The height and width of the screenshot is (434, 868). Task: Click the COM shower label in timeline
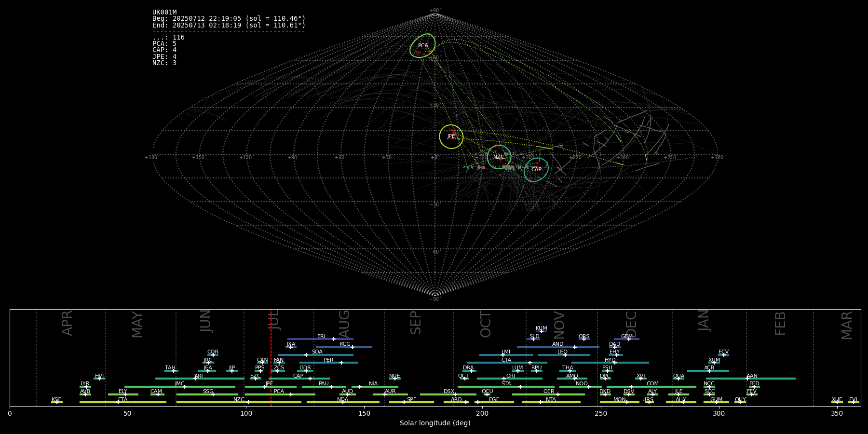point(652,384)
